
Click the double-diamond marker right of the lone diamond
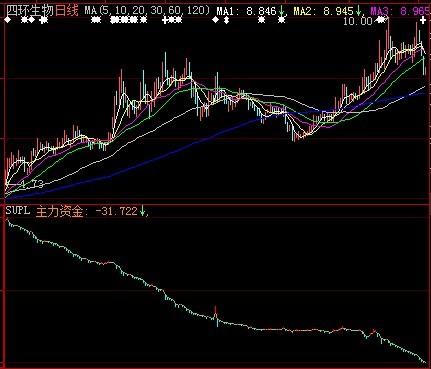pos(226,20)
